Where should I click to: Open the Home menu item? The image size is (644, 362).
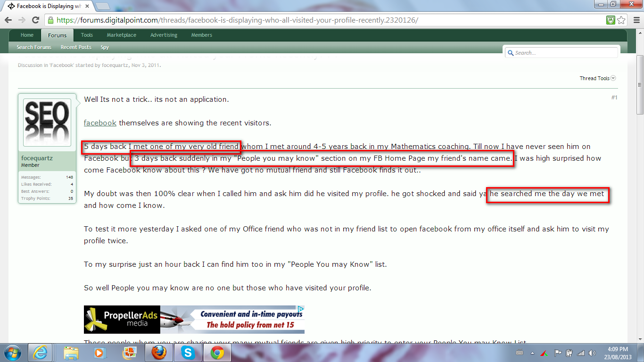[x=27, y=35]
